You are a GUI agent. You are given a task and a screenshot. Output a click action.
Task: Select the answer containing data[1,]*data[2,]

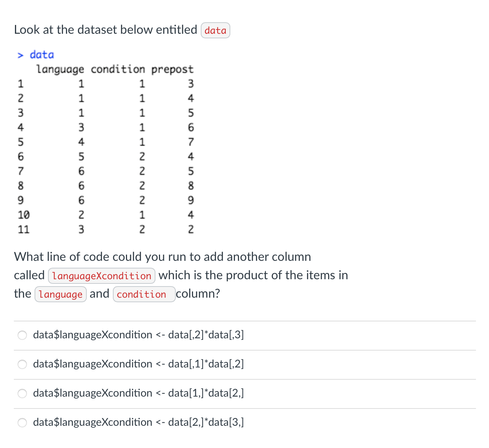tap(139, 394)
